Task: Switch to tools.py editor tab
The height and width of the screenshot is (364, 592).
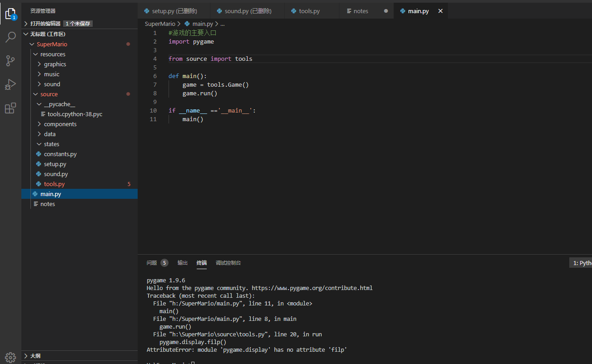Action: coord(312,11)
